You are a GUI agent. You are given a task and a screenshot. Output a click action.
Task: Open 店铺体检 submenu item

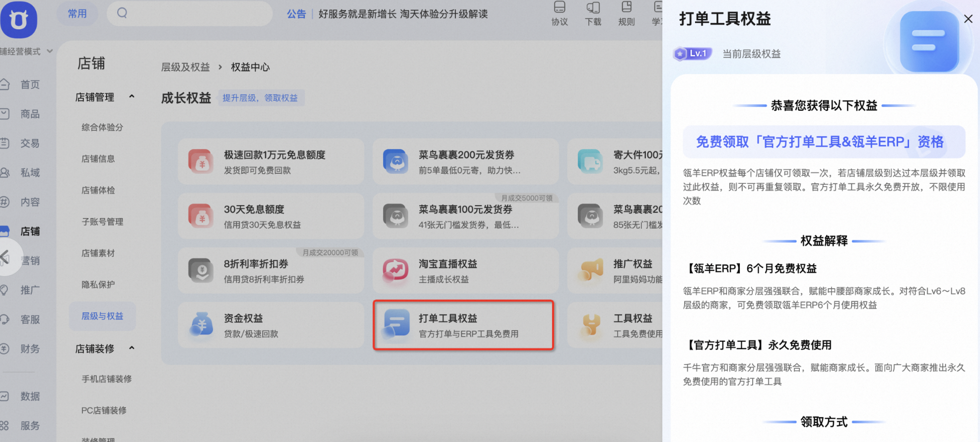click(x=98, y=190)
